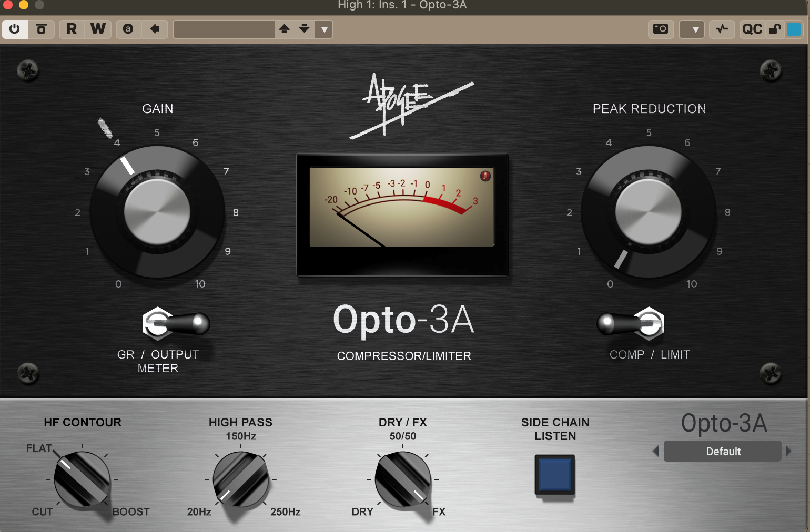Select previous preset with left triangle

coord(655,451)
